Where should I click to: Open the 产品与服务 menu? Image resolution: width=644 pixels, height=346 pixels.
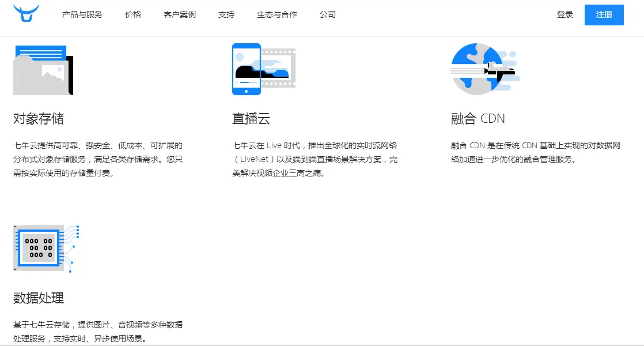pyautogui.click(x=82, y=15)
